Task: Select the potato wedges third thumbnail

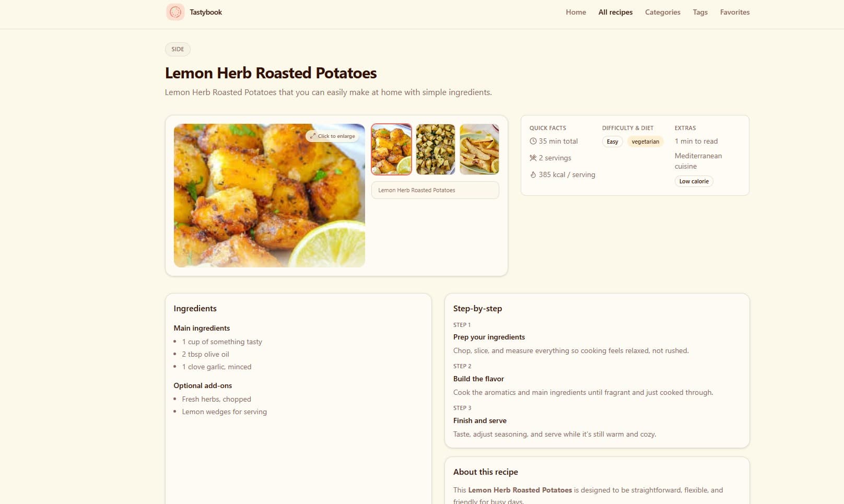Action: pyautogui.click(x=478, y=149)
